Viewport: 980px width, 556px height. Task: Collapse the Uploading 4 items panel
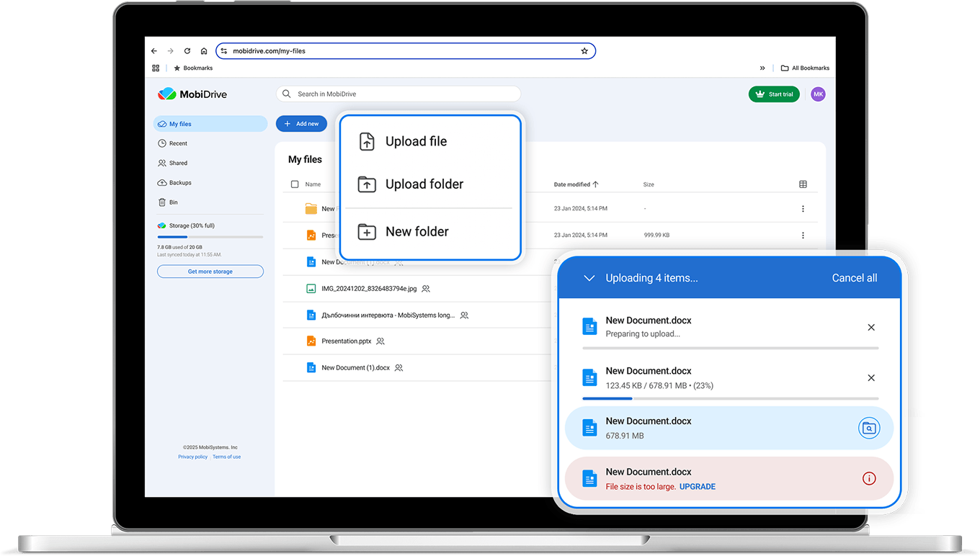589,278
